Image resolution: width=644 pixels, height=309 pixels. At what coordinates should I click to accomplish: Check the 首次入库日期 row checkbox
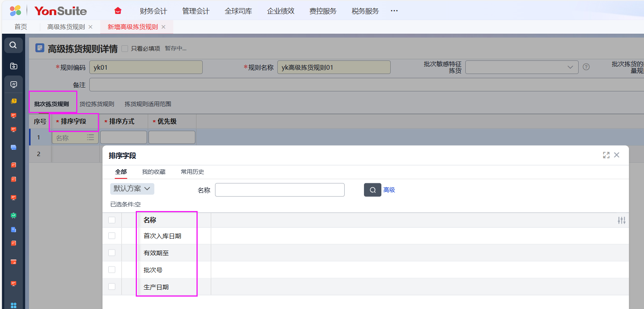[x=112, y=236]
